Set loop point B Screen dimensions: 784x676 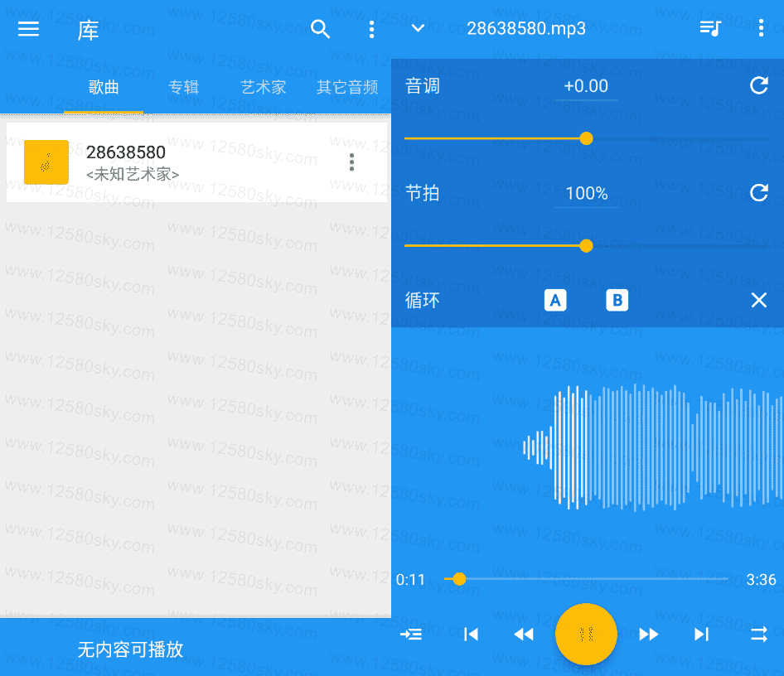click(617, 300)
